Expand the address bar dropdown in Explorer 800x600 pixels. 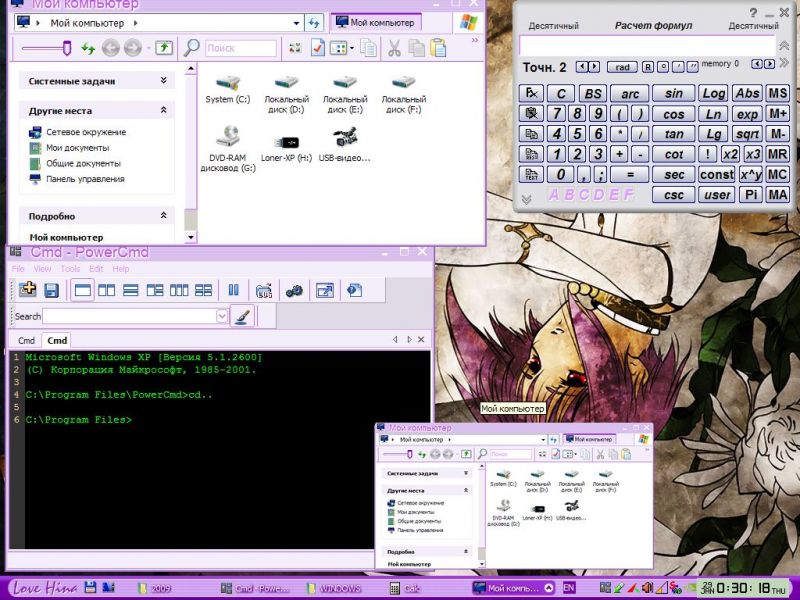[x=297, y=22]
